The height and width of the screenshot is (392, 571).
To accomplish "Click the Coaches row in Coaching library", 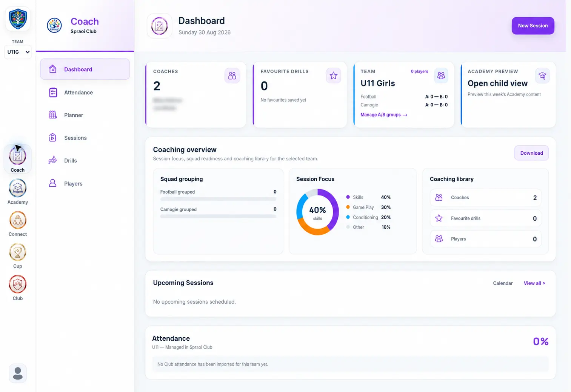I will (486, 198).
